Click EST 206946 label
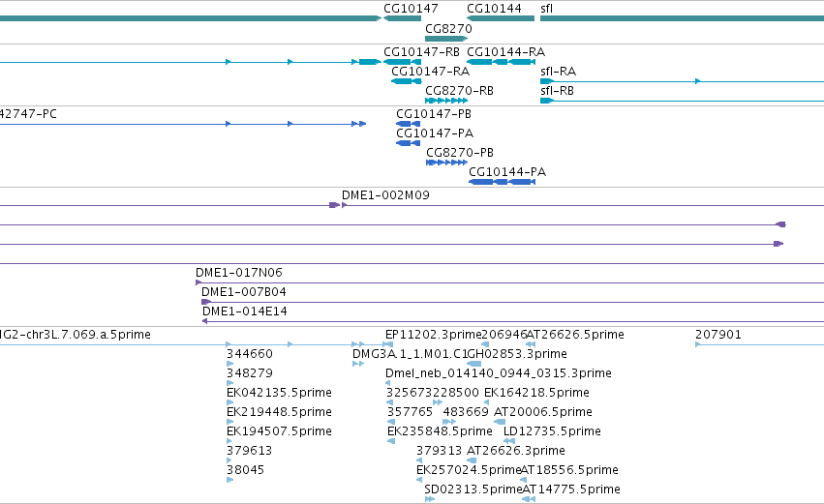Screen dimensions: 824x504 pos(504,335)
